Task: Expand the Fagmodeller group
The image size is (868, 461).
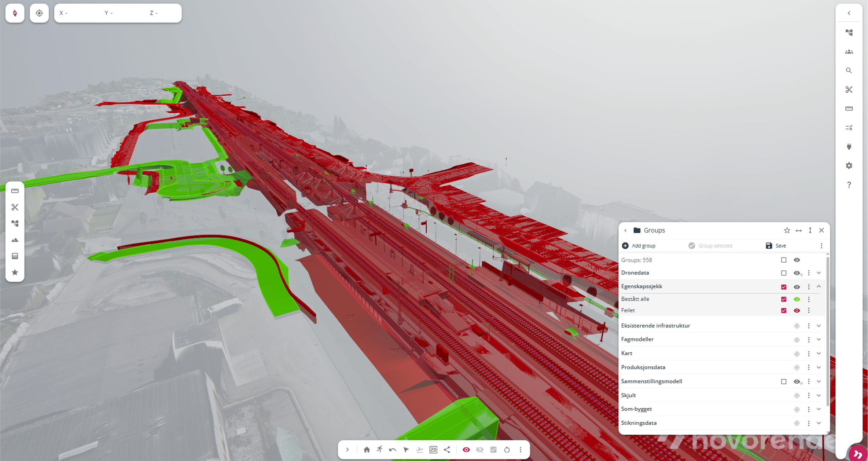Action: tap(819, 340)
